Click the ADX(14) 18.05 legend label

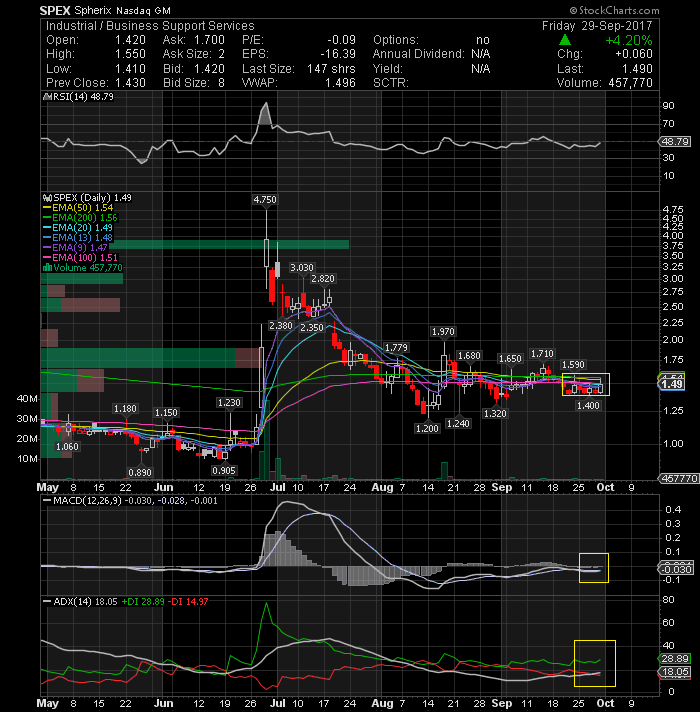(x=85, y=602)
